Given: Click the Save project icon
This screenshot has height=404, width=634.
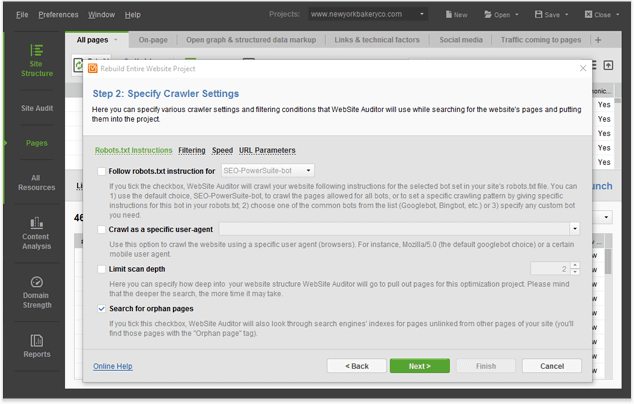Looking at the screenshot, I should (x=538, y=15).
